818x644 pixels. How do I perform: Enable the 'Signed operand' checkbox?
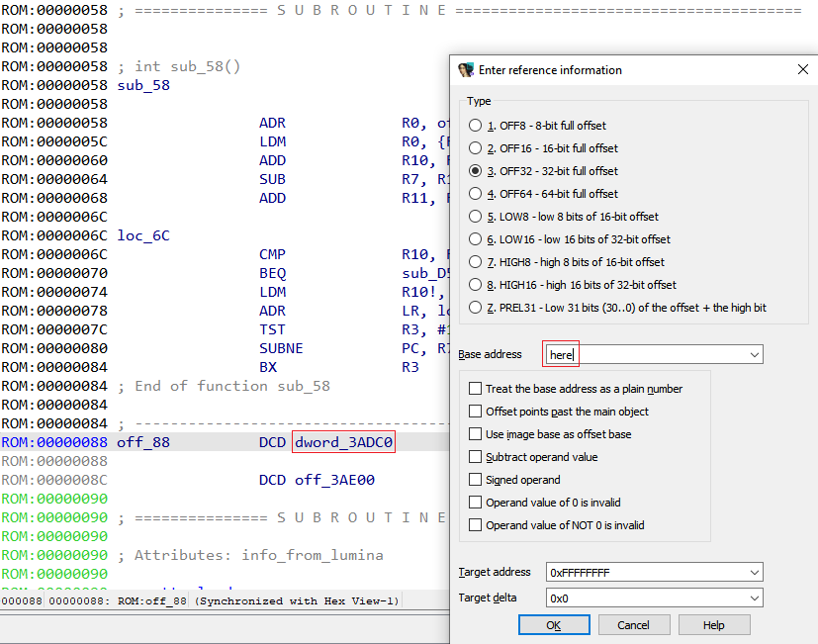[x=475, y=479]
